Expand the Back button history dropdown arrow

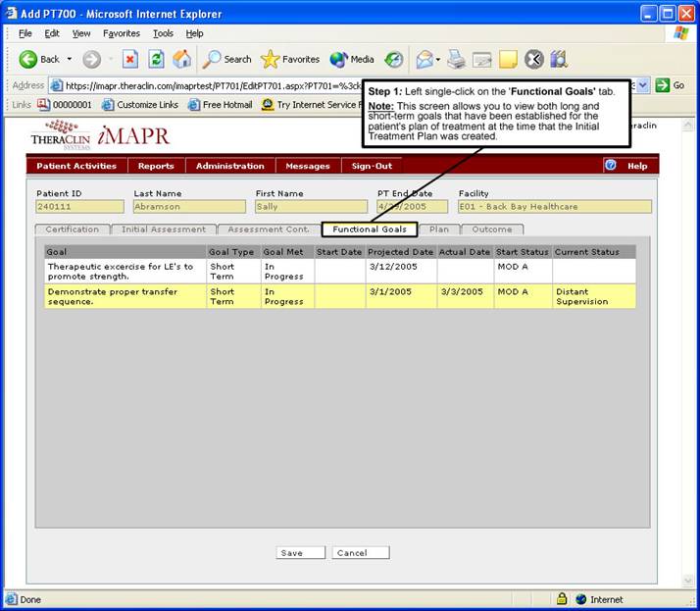(70, 59)
